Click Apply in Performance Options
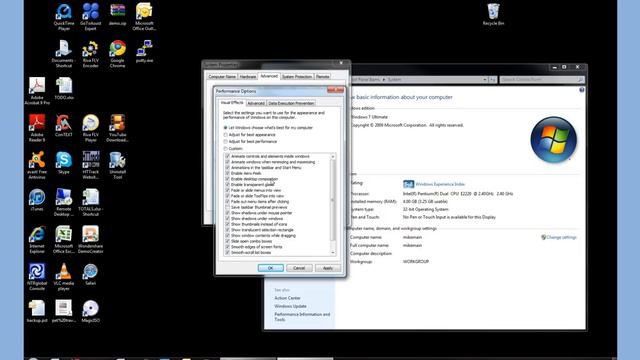The height and width of the screenshot is (360, 640). pyautogui.click(x=328, y=268)
